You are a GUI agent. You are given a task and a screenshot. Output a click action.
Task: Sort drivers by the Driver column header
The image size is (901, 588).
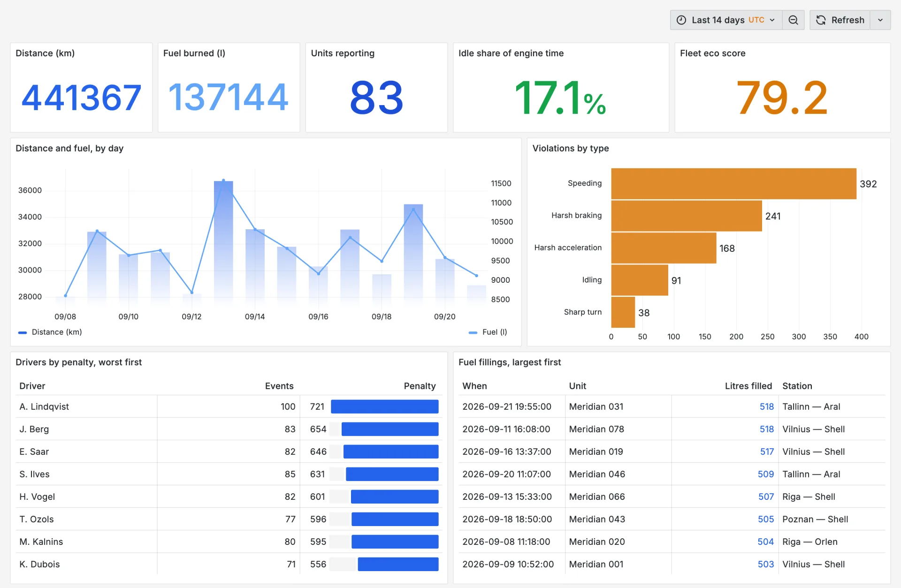32,386
